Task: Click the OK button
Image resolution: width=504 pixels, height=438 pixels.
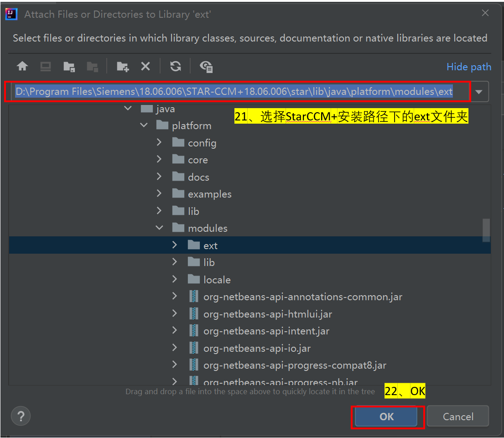Action: [x=386, y=417]
